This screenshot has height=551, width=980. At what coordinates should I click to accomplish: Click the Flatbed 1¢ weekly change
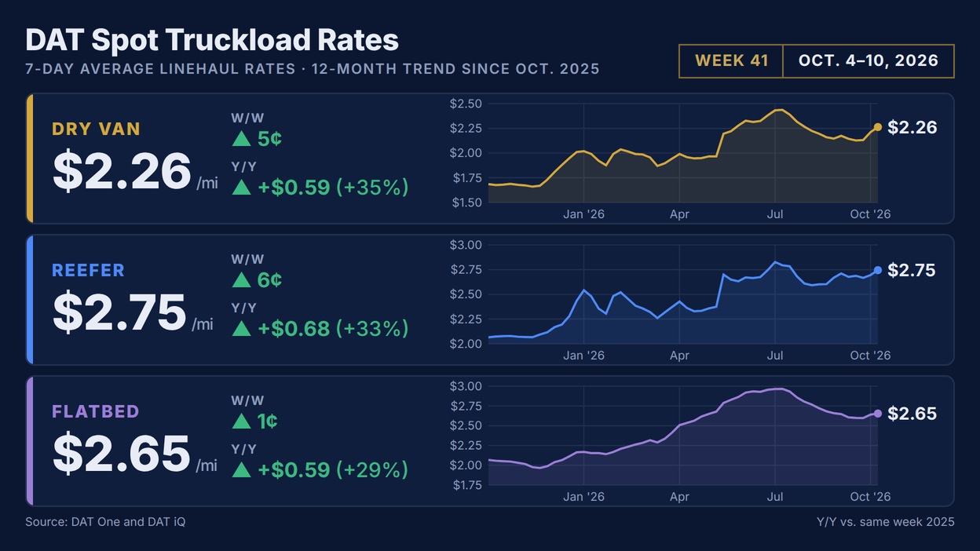[x=268, y=421]
